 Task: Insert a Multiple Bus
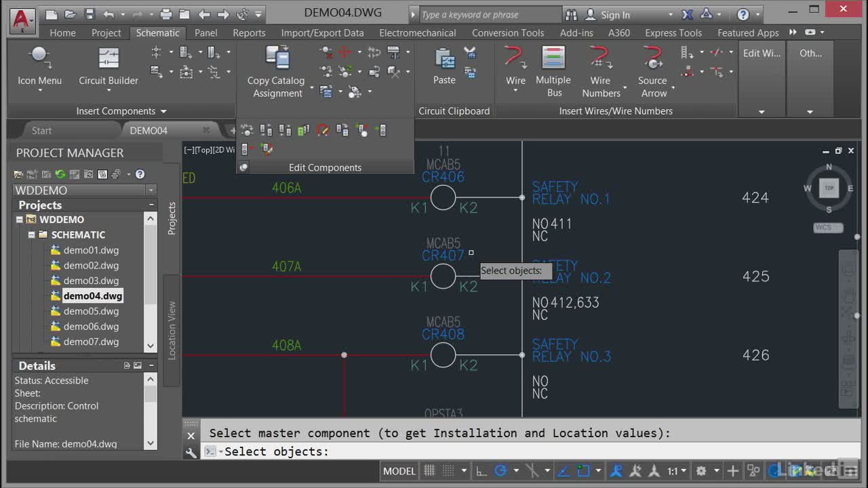[553, 71]
